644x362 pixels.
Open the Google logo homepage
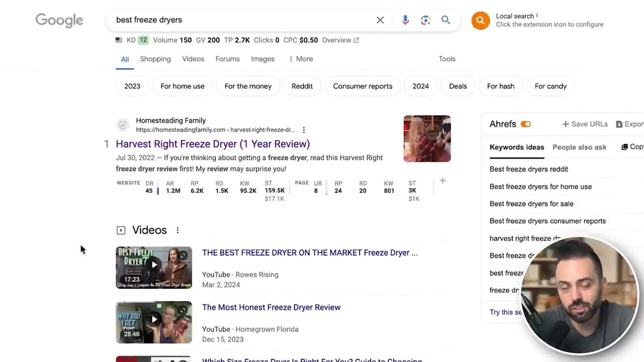[x=59, y=21]
